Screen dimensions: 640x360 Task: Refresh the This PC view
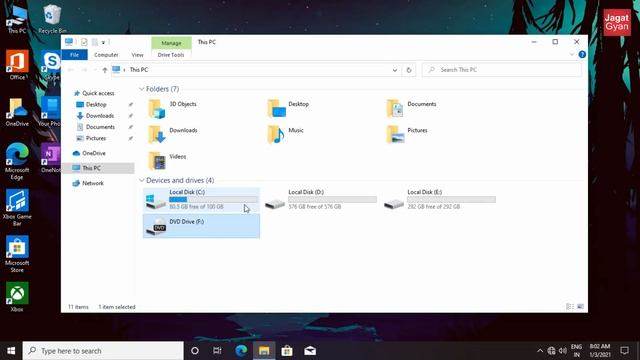(409, 70)
